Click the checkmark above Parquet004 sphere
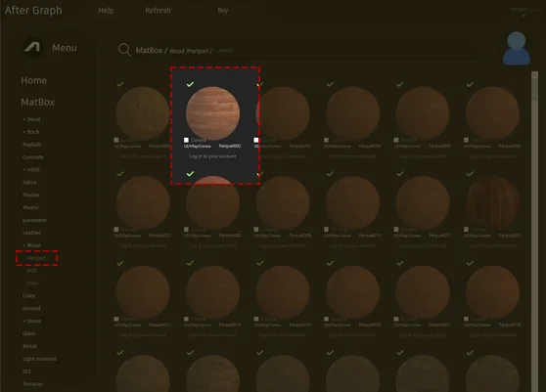The width and height of the screenshot is (546, 392). point(330,84)
